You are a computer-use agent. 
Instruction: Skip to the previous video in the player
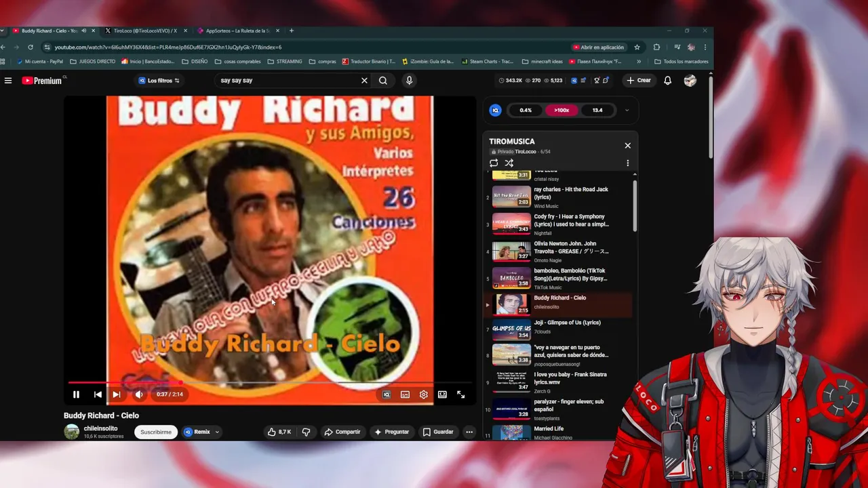[98, 394]
